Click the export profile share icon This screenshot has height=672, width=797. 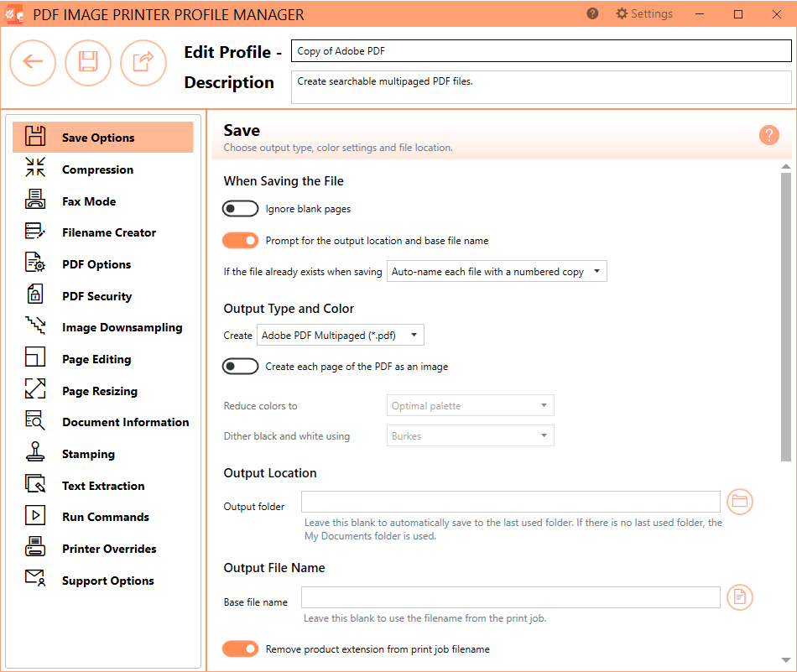point(143,63)
